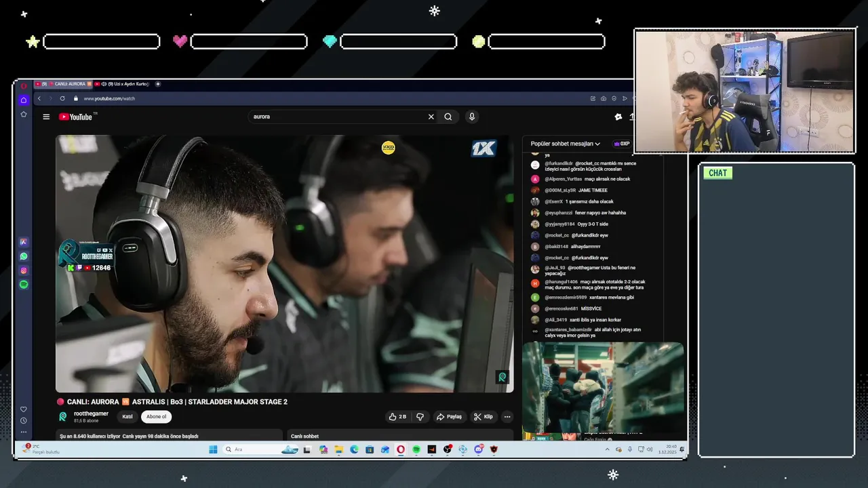Take snapshot using the camera toolbar icon
Screen dimensions: 868x488
604,98
